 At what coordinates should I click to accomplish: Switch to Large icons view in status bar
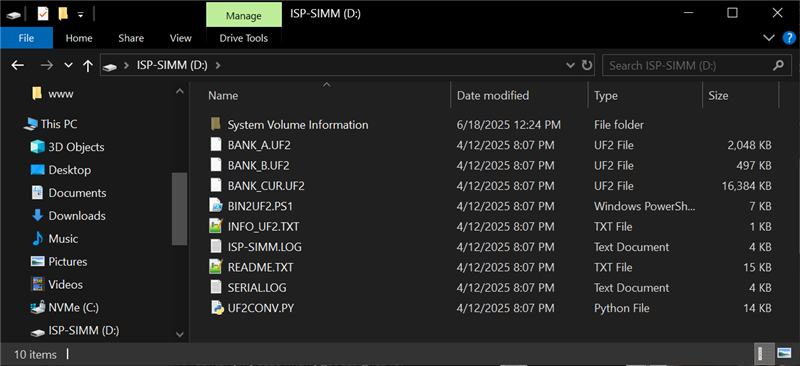pos(784,353)
